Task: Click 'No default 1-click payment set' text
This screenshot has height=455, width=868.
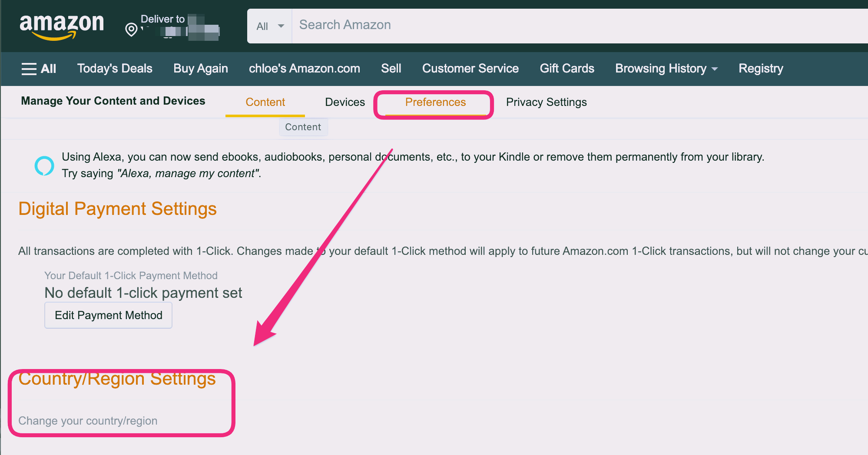Action: (143, 293)
